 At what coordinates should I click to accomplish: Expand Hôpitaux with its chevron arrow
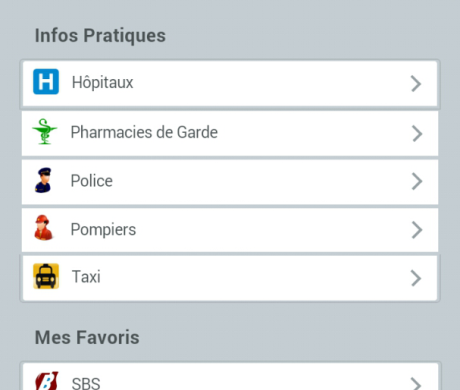(x=416, y=83)
